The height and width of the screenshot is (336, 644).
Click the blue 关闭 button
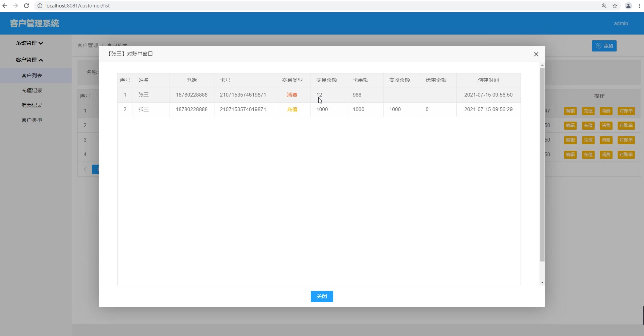coord(322,296)
